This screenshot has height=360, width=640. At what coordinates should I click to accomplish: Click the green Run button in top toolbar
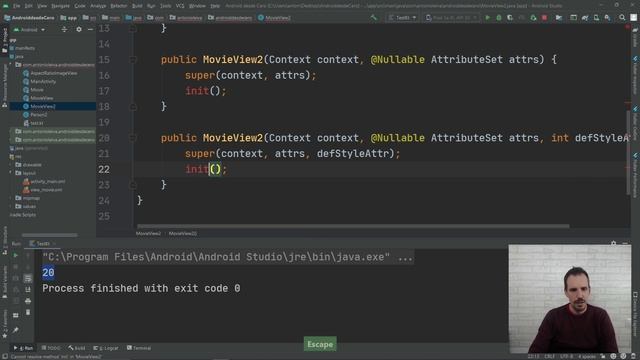[x=487, y=18]
